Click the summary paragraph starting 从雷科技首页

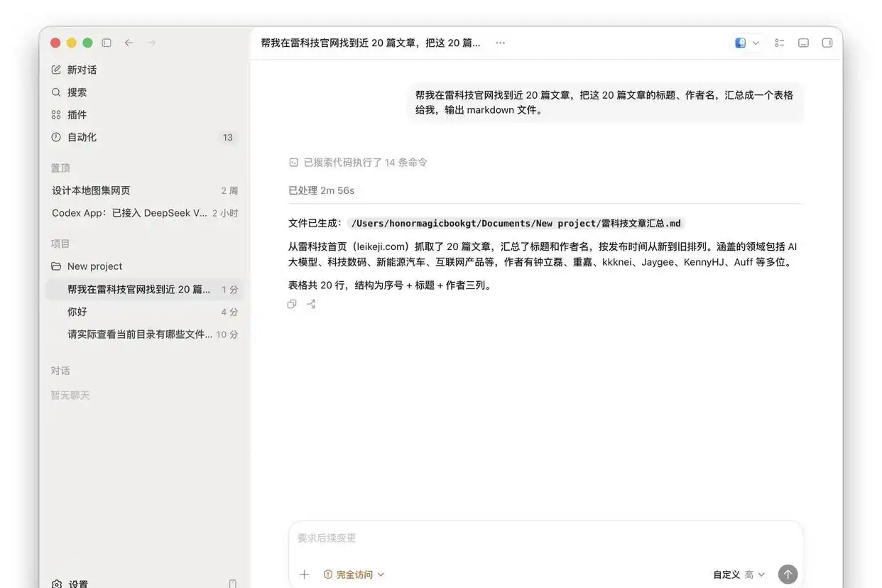pyautogui.click(x=543, y=254)
